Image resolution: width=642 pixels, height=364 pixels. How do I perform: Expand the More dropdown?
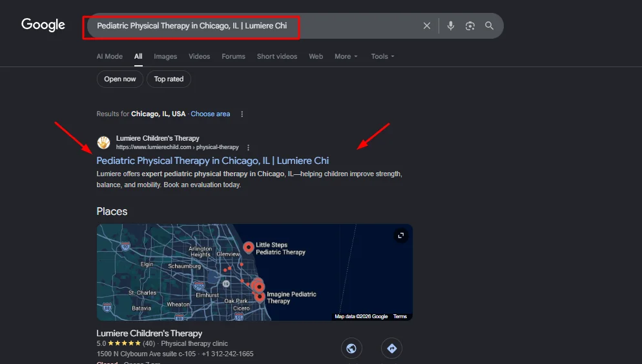click(346, 56)
